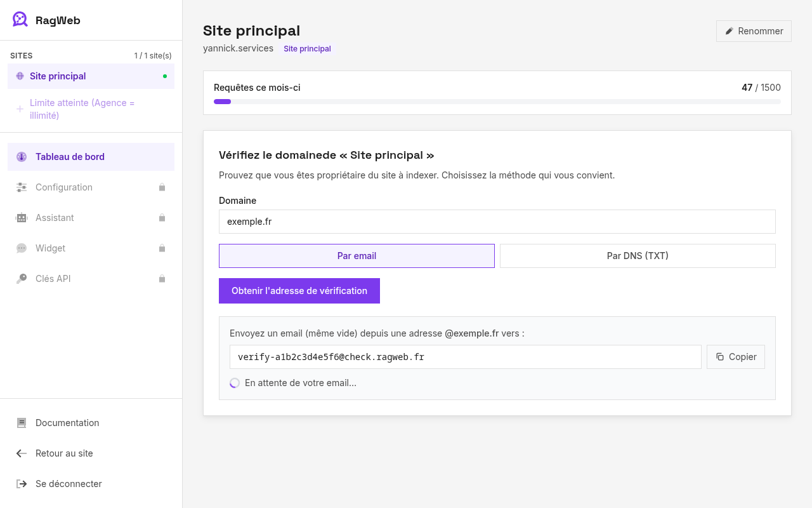This screenshot has width=812, height=508.
Task: Click the 47 / 1500 request count
Action: pyautogui.click(x=761, y=88)
